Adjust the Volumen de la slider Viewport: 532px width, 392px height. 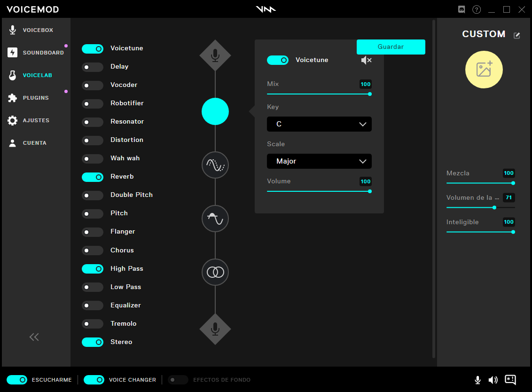[481, 207]
